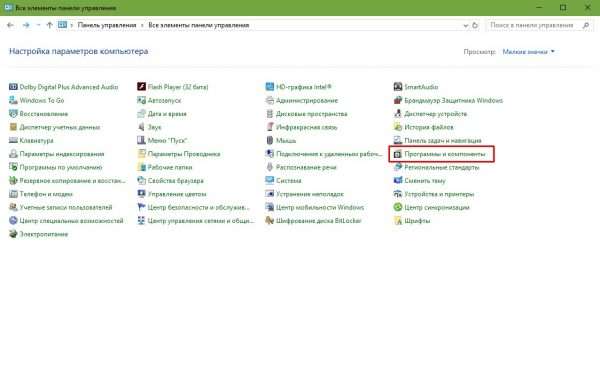Click the Центр синхронизации green icon
This screenshot has width=600, height=385.
tap(398, 207)
